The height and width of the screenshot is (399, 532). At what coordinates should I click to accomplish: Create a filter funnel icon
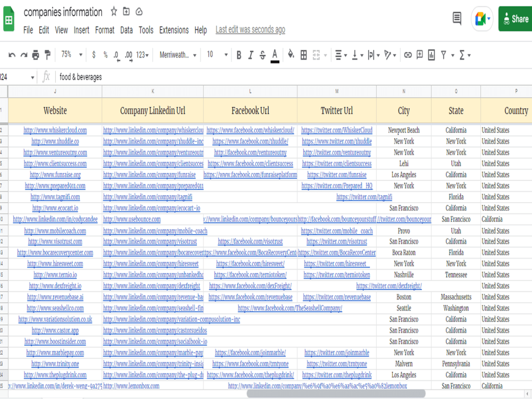(x=444, y=55)
